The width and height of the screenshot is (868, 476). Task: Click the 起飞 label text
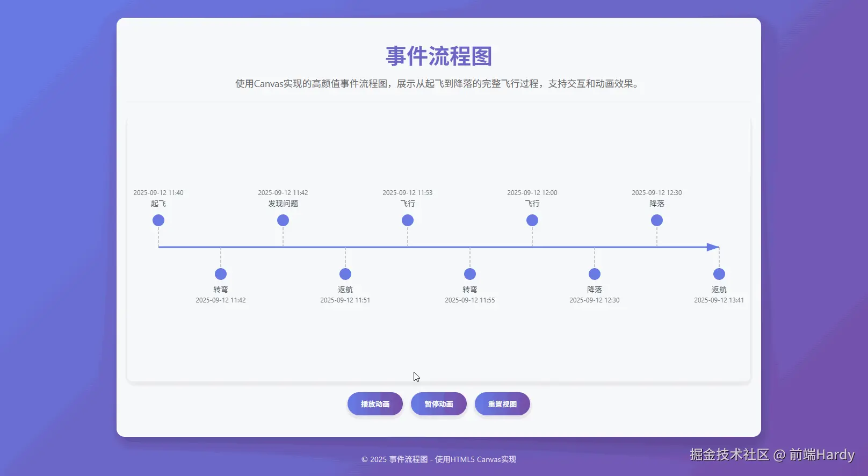pos(158,204)
